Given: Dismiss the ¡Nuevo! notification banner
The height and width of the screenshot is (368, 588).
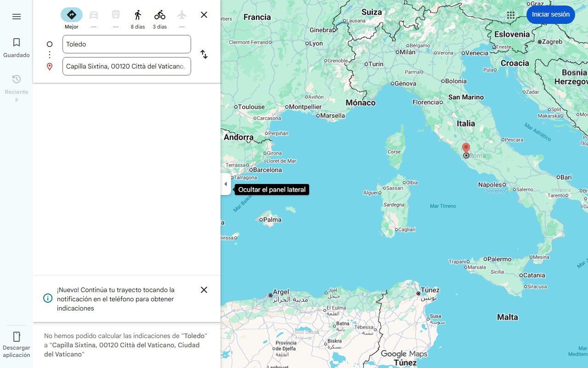Looking at the screenshot, I should (x=204, y=290).
